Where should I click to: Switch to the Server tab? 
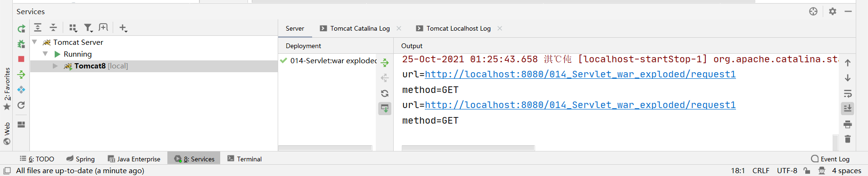click(295, 28)
